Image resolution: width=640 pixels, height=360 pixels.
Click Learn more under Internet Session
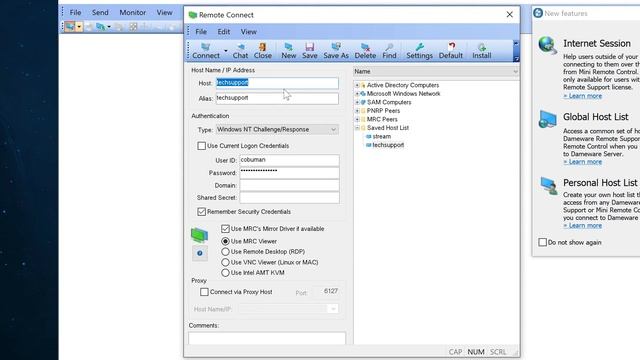582,96
